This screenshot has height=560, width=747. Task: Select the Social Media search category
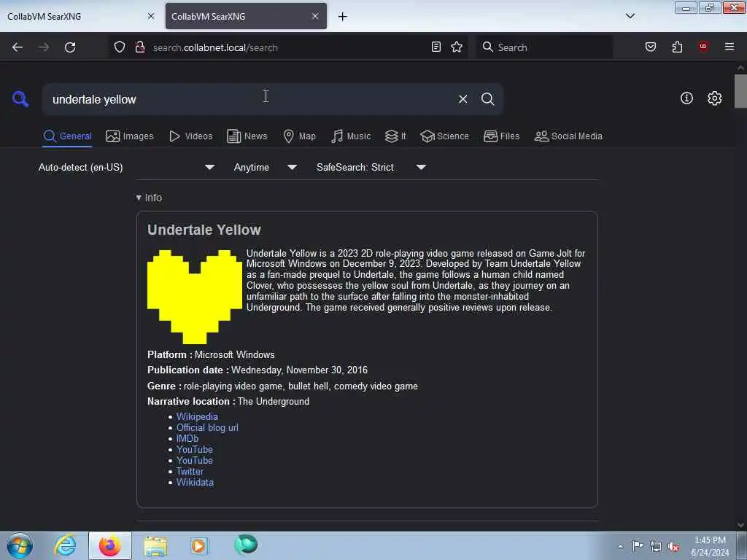click(x=568, y=136)
